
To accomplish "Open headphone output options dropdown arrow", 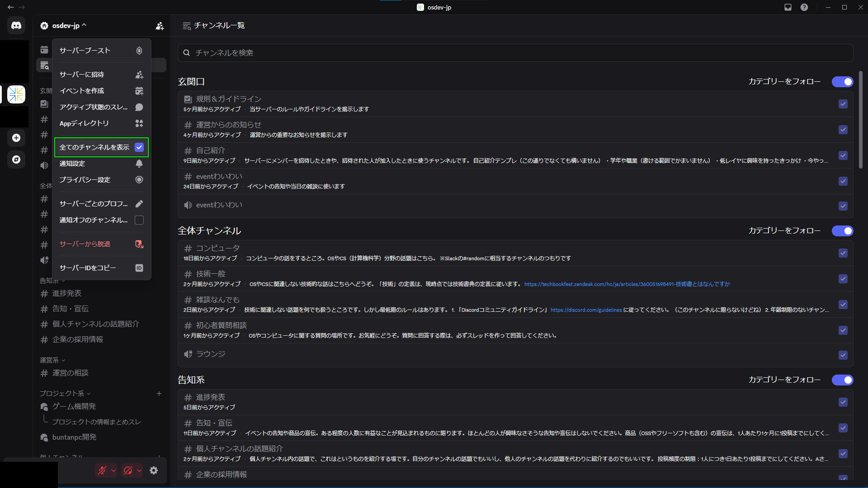I will tap(139, 470).
